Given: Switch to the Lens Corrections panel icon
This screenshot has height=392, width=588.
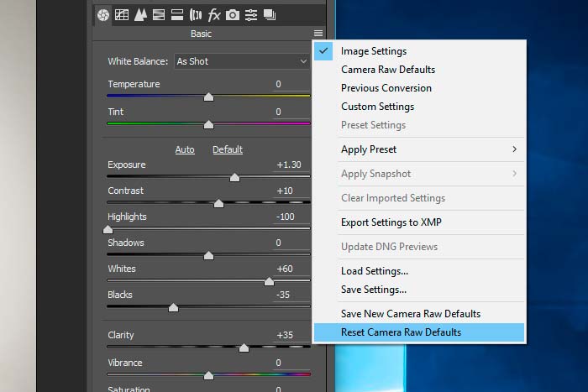Looking at the screenshot, I should click(196, 15).
